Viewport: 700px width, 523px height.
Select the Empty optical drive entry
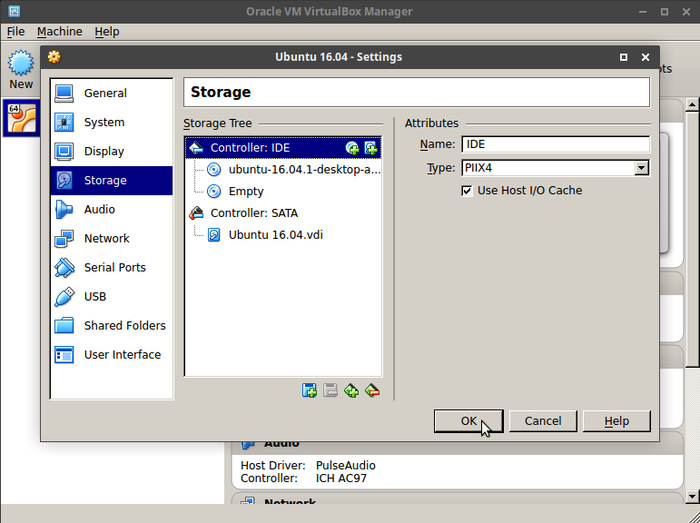(x=235, y=191)
